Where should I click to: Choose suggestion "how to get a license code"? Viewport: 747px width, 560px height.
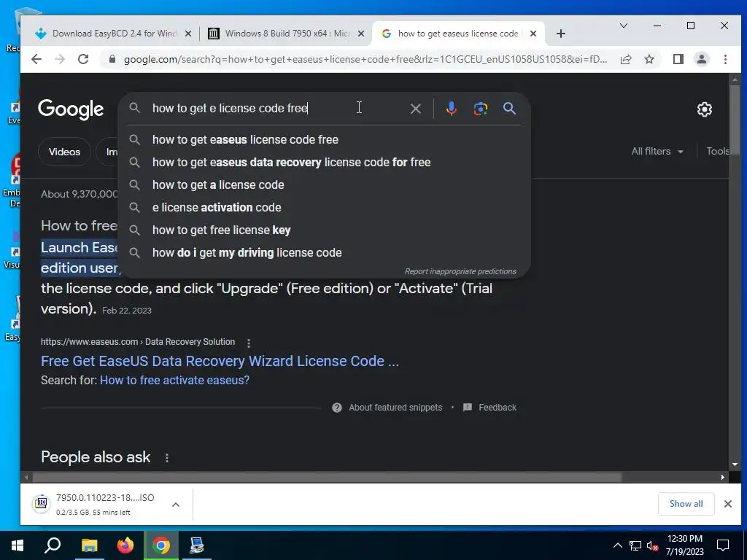(x=324, y=184)
